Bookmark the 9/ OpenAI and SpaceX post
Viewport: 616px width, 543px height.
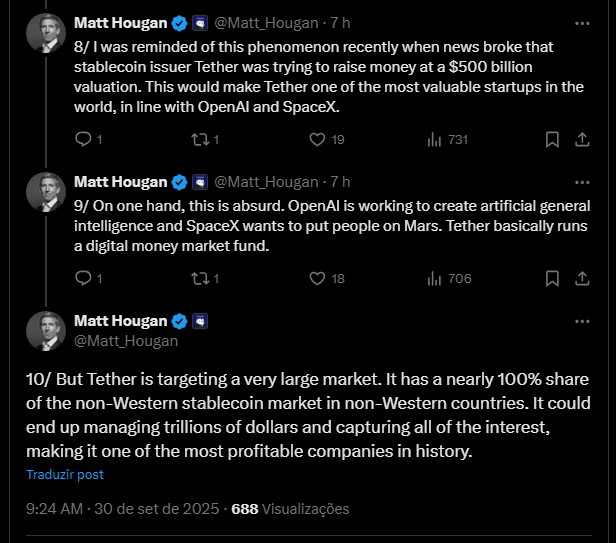(x=551, y=278)
